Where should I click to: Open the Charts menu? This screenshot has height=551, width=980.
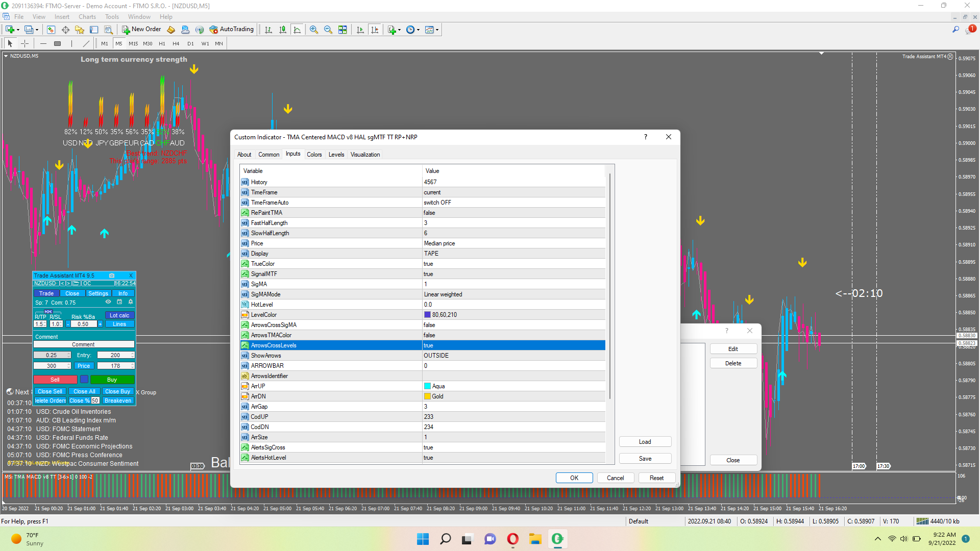click(x=87, y=17)
